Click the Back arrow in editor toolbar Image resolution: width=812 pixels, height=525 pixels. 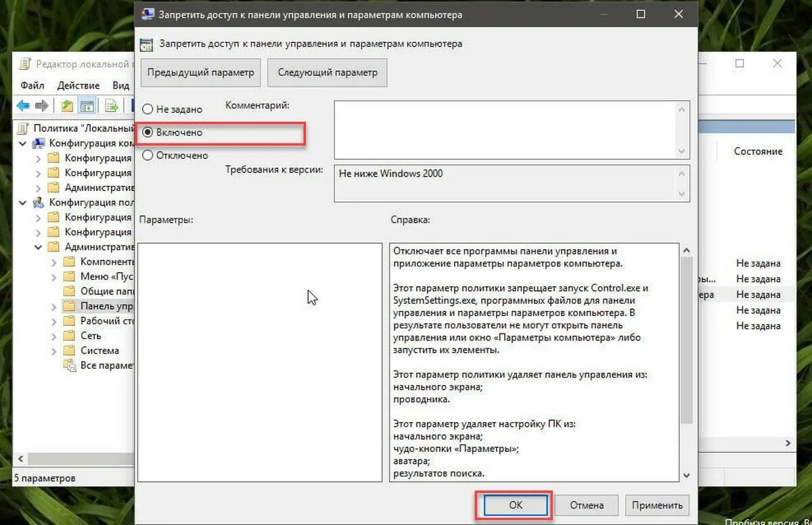tap(24, 106)
